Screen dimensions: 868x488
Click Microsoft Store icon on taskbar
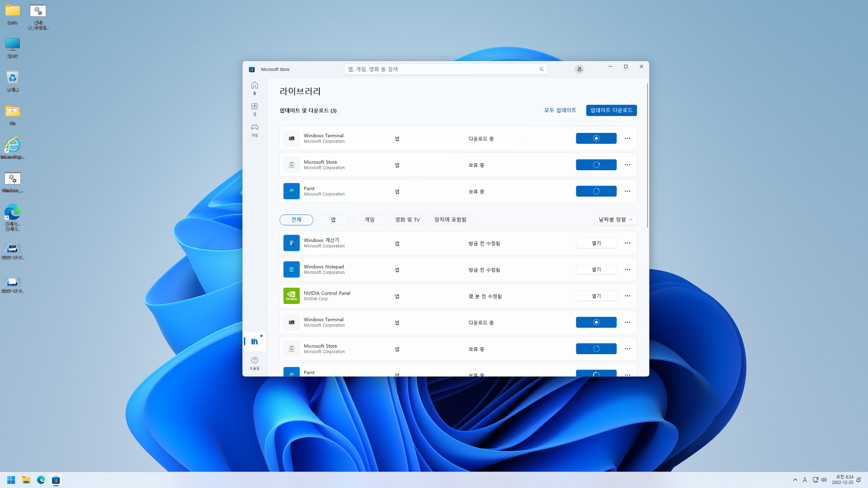[x=56, y=480]
